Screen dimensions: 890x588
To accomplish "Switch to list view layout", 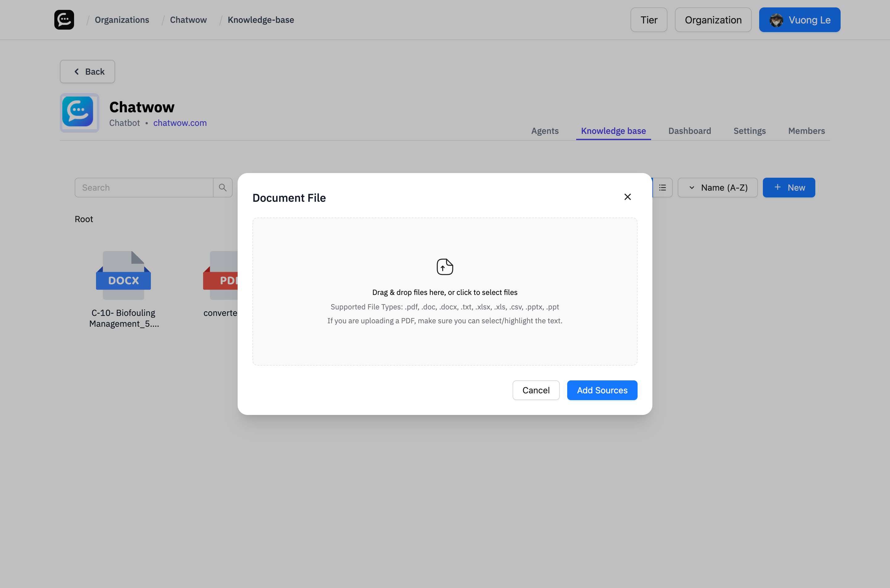I will [662, 187].
